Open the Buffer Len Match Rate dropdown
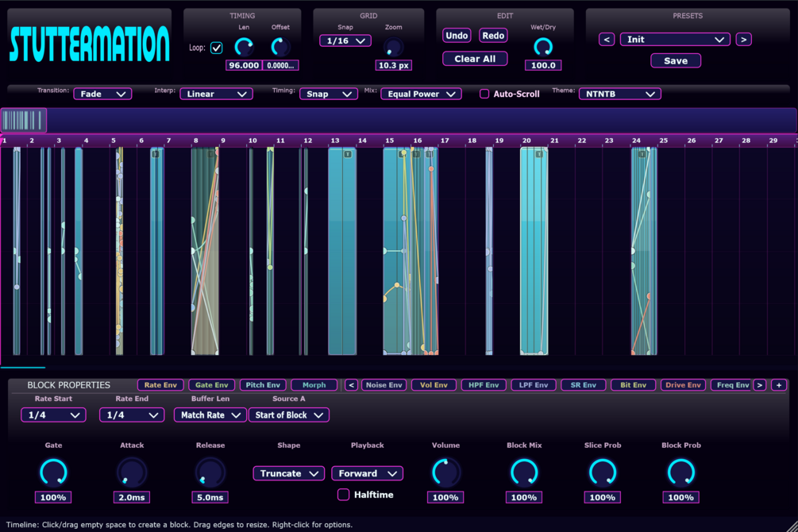 (210, 415)
